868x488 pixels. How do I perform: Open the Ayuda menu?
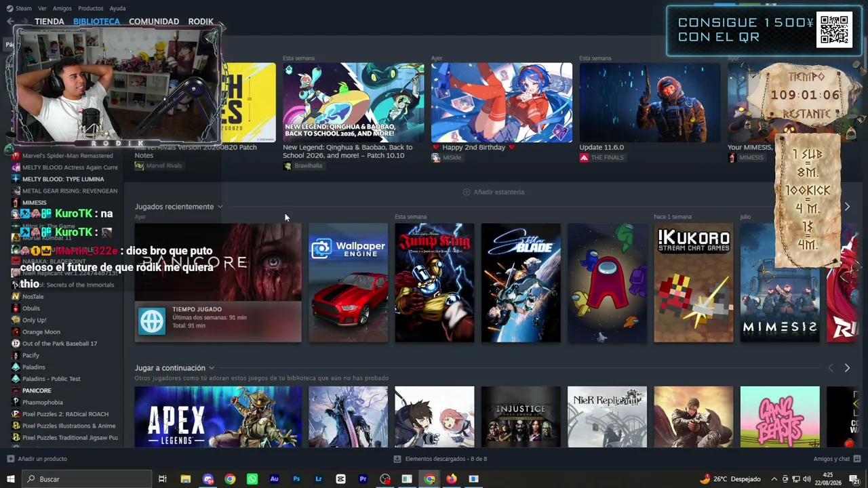tap(117, 8)
